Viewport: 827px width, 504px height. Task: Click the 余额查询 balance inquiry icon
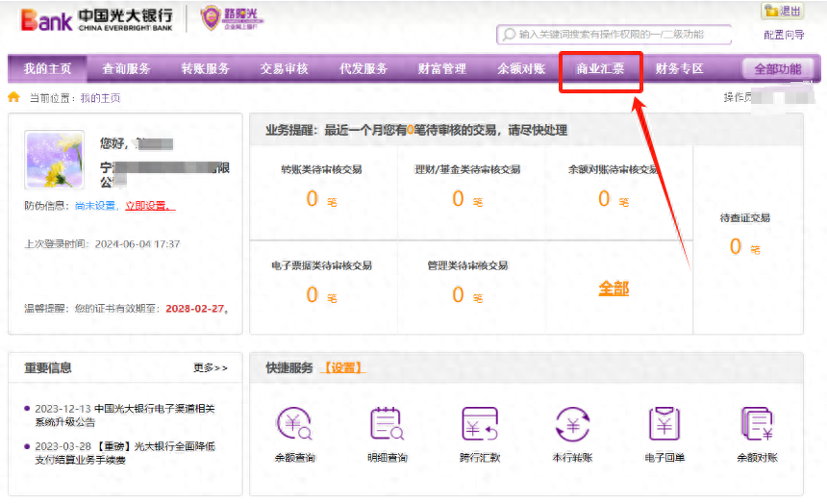click(293, 424)
